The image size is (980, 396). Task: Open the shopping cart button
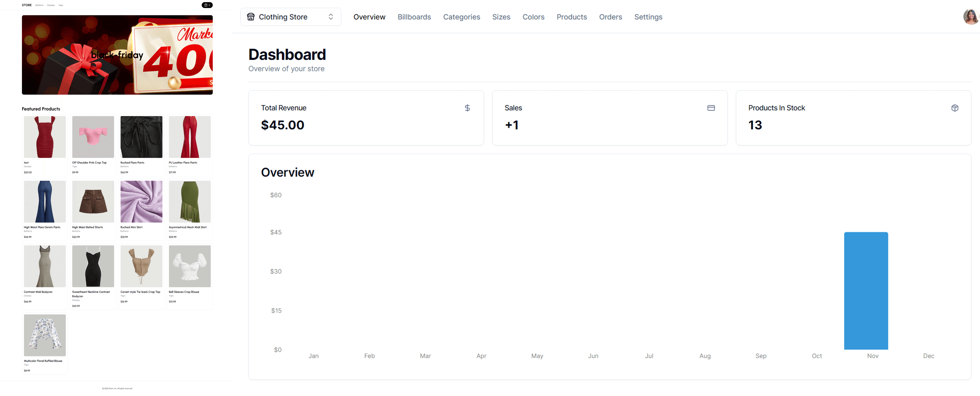[x=207, y=5]
